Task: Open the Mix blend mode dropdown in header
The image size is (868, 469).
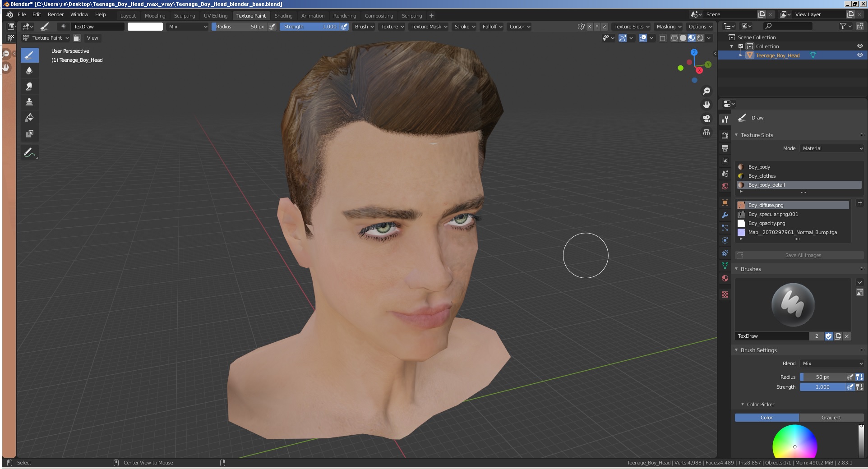Action: coord(187,27)
